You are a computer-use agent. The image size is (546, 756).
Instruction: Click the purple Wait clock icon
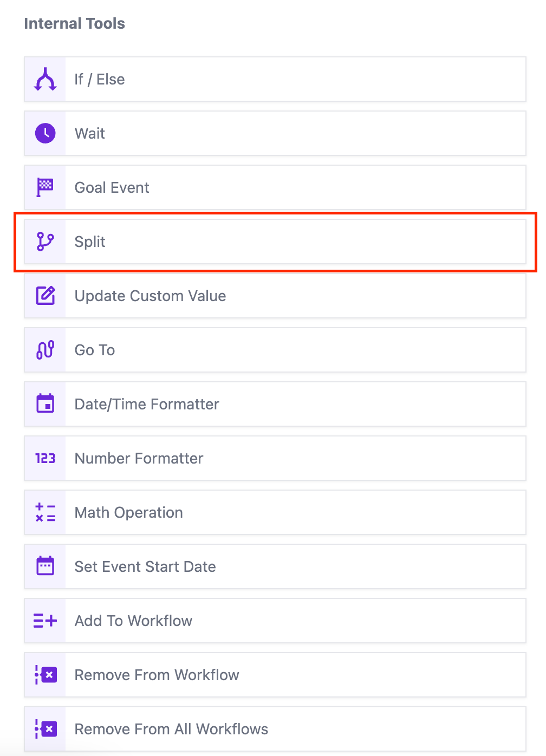[45, 133]
